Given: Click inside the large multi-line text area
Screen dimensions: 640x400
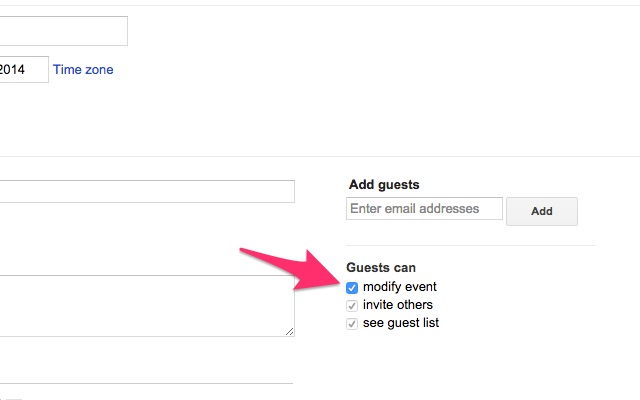Looking at the screenshot, I should tap(146, 305).
